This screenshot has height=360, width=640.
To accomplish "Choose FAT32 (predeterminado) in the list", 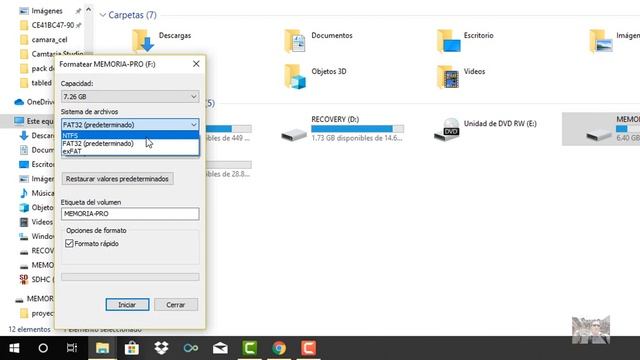I will pyautogui.click(x=130, y=144).
